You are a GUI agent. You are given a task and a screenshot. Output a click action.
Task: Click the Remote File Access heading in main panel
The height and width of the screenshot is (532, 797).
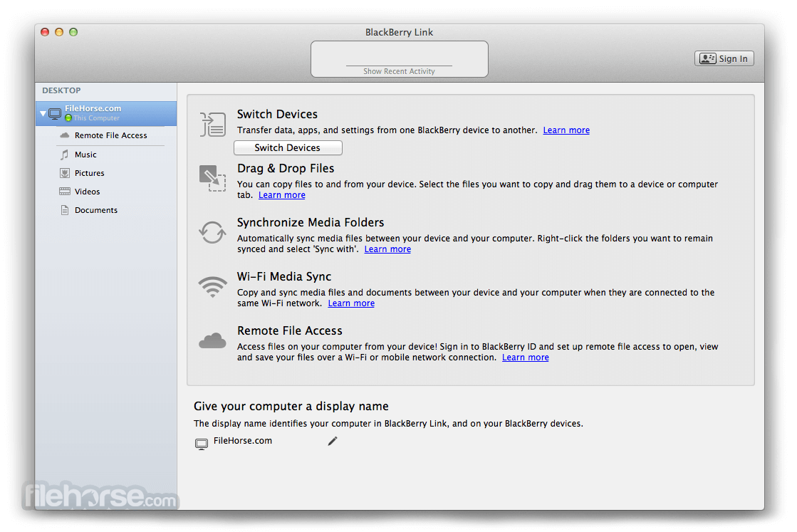[x=290, y=330]
